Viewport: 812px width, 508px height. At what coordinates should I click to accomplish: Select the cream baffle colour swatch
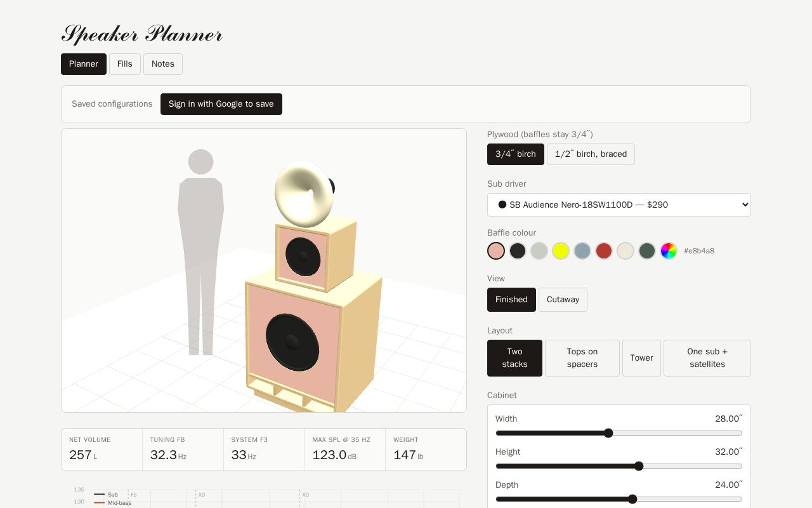click(x=625, y=251)
